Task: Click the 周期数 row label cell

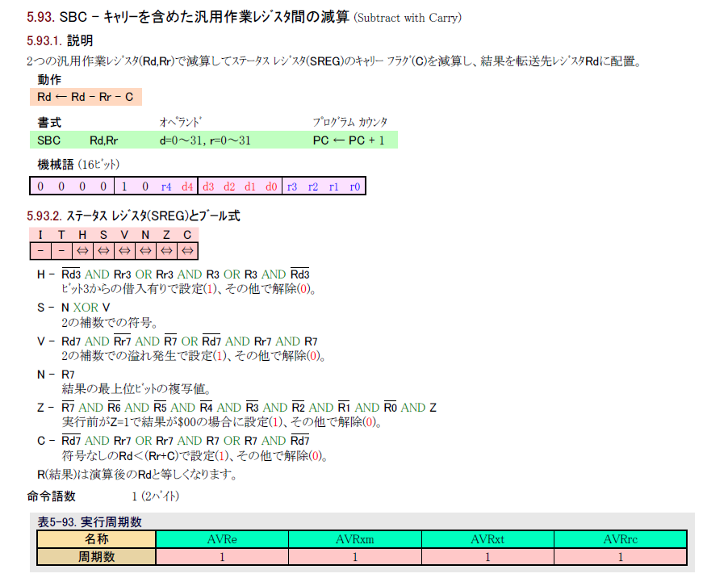Action: click(x=96, y=557)
